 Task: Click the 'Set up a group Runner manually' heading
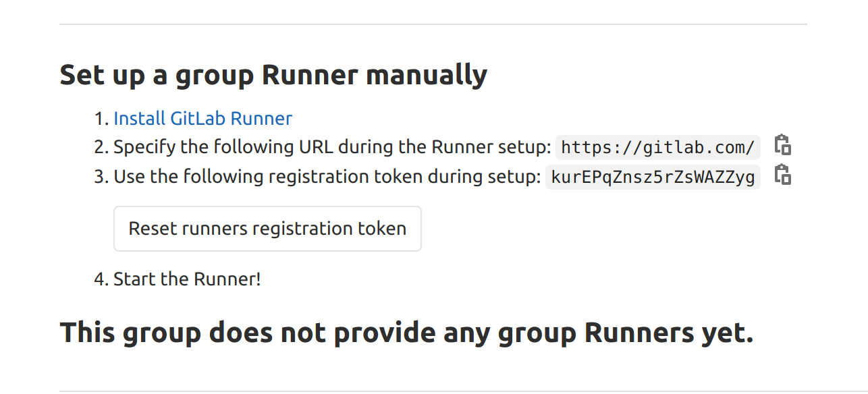click(x=273, y=75)
